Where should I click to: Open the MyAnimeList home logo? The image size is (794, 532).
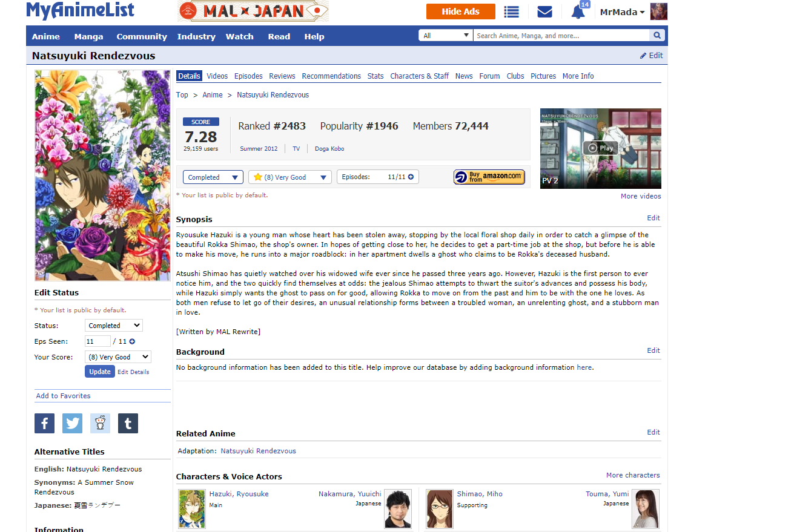point(80,10)
